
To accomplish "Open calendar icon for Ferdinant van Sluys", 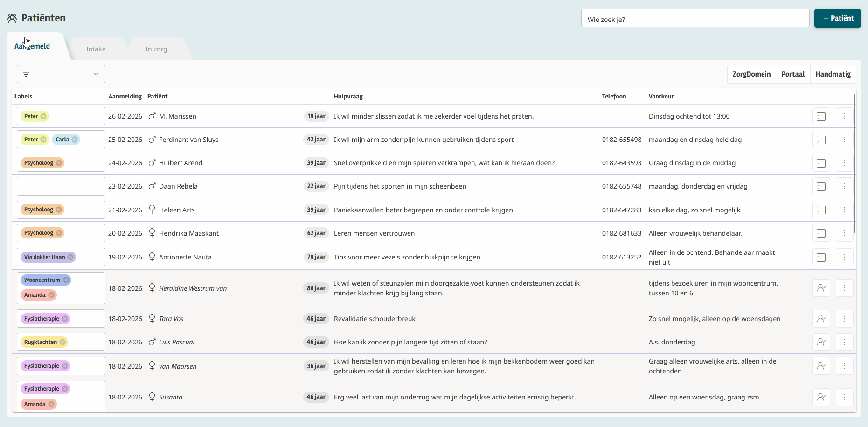I will tap(821, 140).
